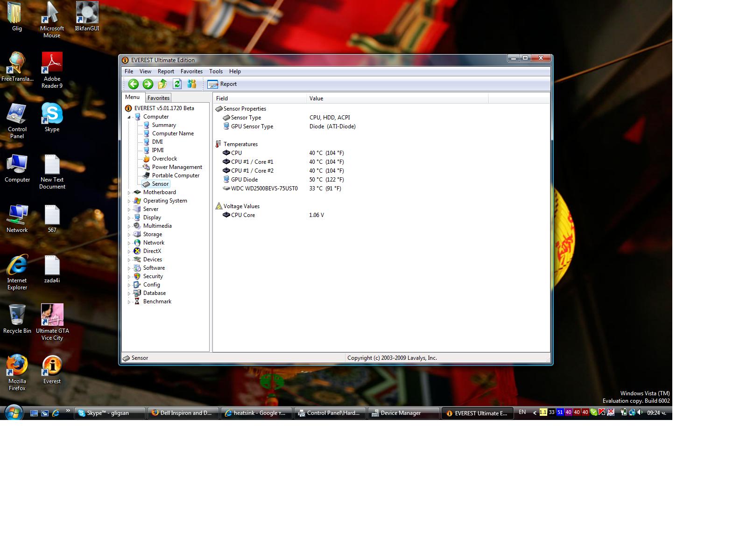Screen dimensions: 747x560
Task: Expand the Multimedia tree node
Action: pyautogui.click(x=129, y=226)
